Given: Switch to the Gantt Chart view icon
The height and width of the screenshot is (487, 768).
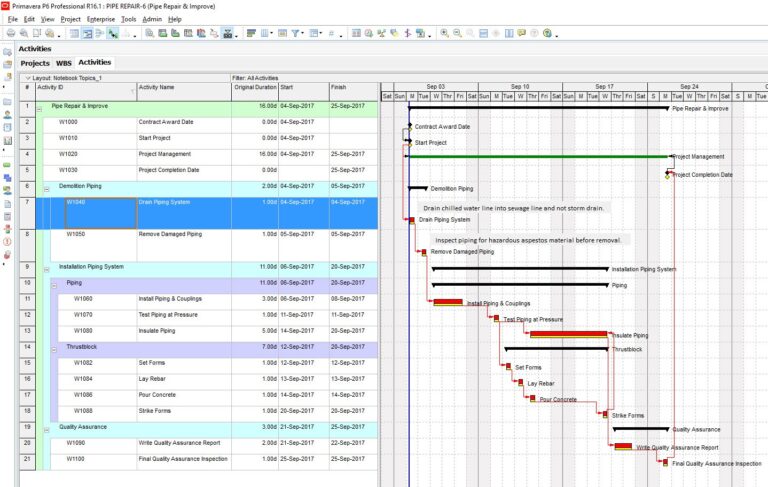Looking at the screenshot, I should coord(87,33).
